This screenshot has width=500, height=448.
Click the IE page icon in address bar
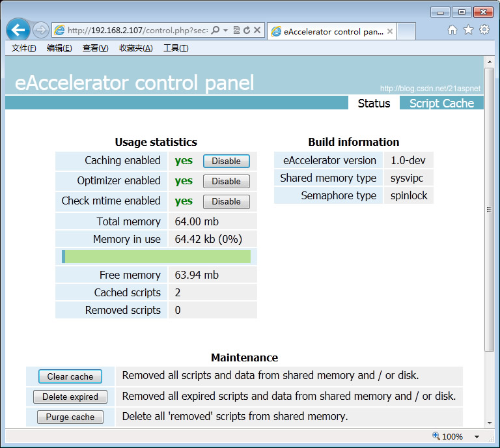coord(59,31)
